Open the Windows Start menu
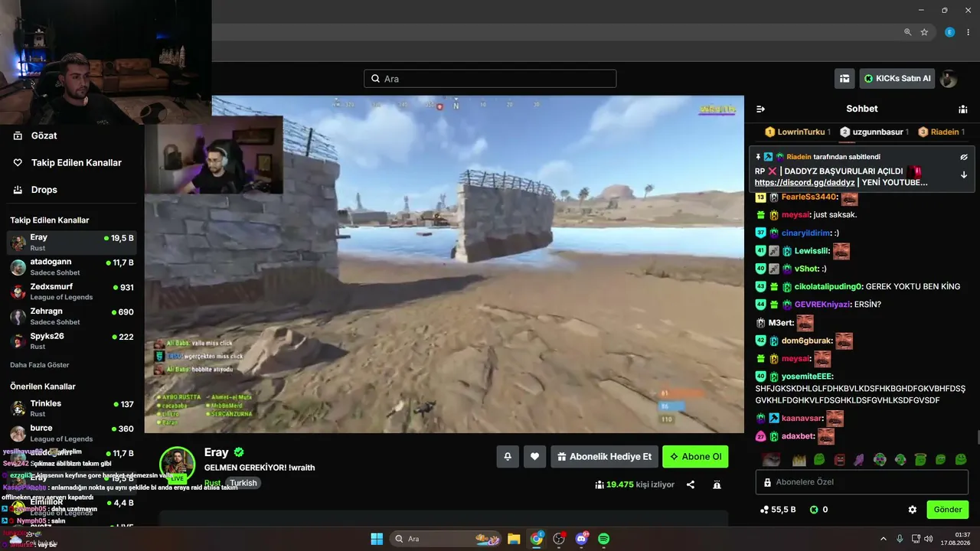 pos(377,539)
